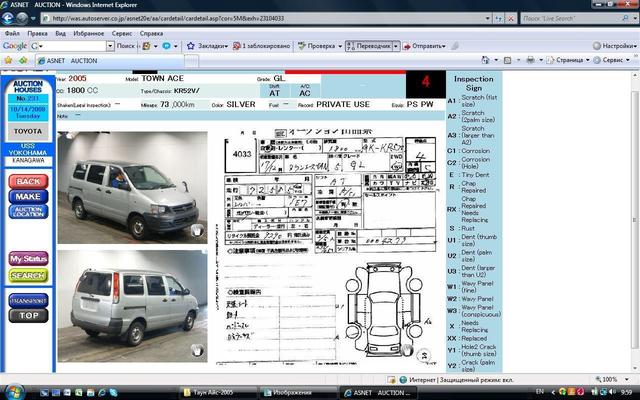
Task: Click the green SEARCH button
Action: click(x=28, y=276)
